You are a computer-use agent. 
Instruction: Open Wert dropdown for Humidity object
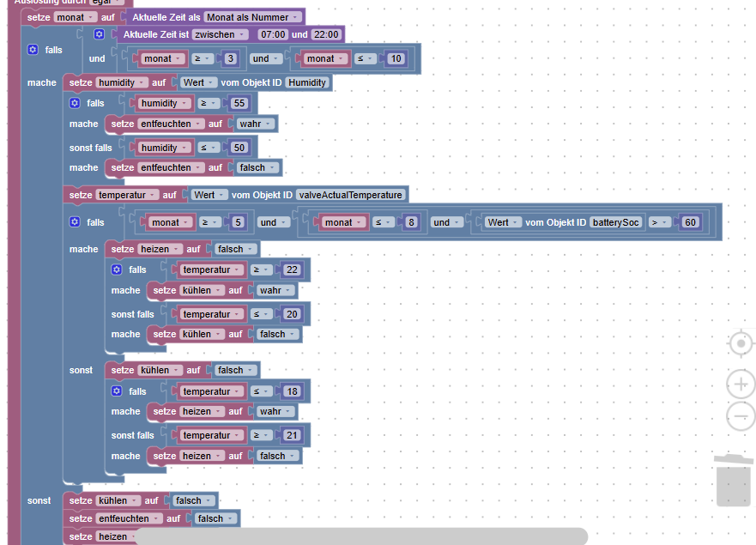tap(198, 82)
